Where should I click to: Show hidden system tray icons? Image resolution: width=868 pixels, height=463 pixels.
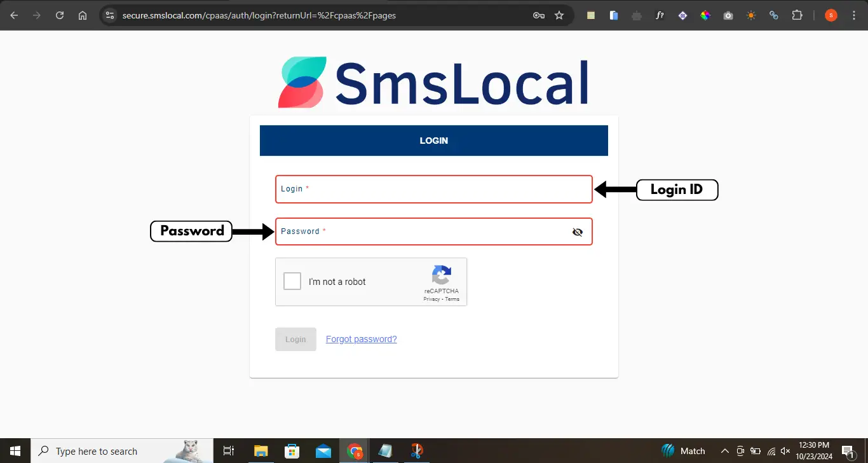point(725,451)
